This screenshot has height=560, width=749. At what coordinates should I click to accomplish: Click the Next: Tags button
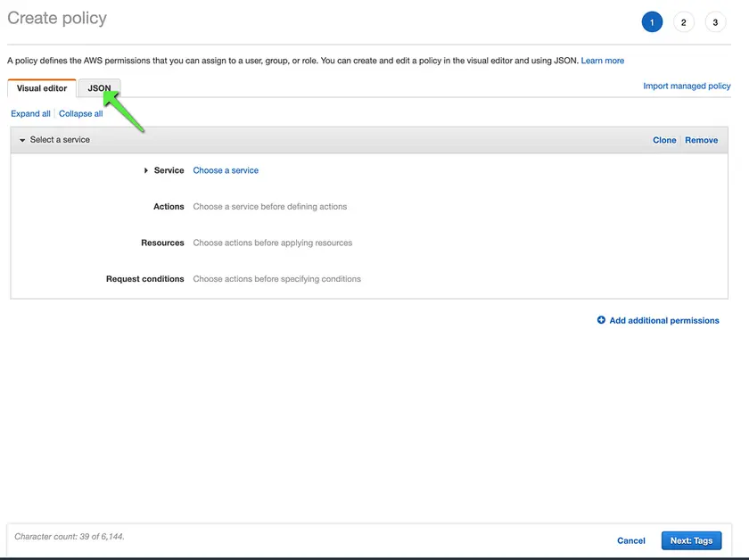pos(691,541)
